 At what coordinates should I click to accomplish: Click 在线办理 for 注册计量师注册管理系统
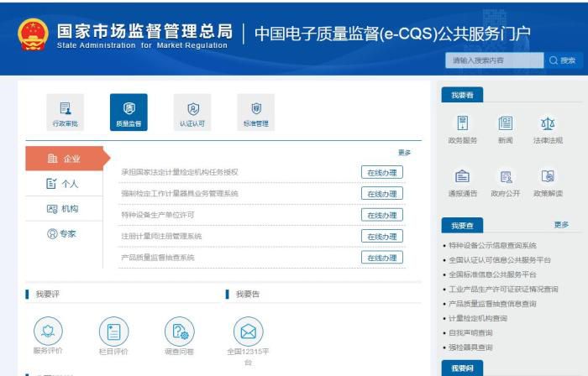tap(381, 237)
